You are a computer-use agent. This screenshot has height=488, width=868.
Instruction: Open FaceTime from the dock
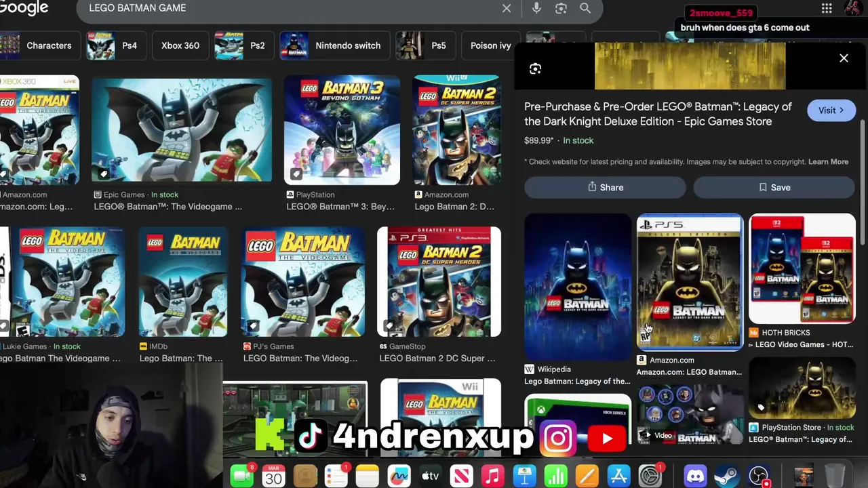point(242,476)
